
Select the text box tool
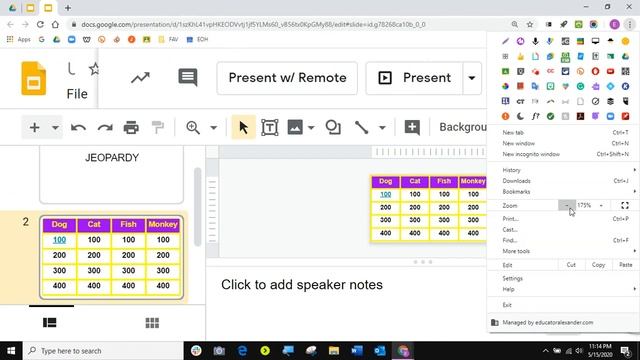(269, 127)
